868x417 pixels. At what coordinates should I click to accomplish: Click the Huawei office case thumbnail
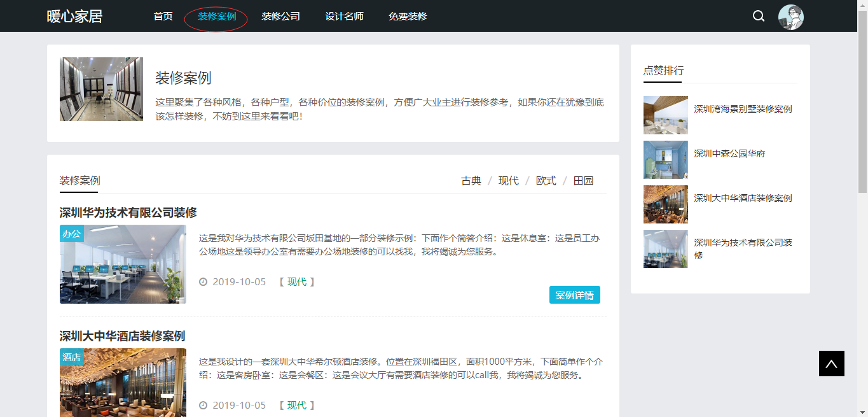click(x=123, y=264)
